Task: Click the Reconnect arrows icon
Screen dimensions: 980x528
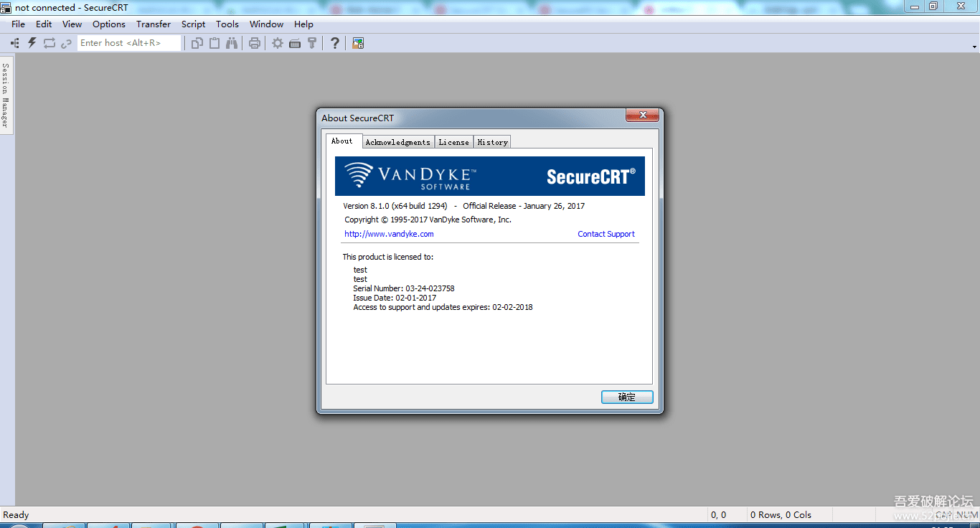Action: (50, 43)
